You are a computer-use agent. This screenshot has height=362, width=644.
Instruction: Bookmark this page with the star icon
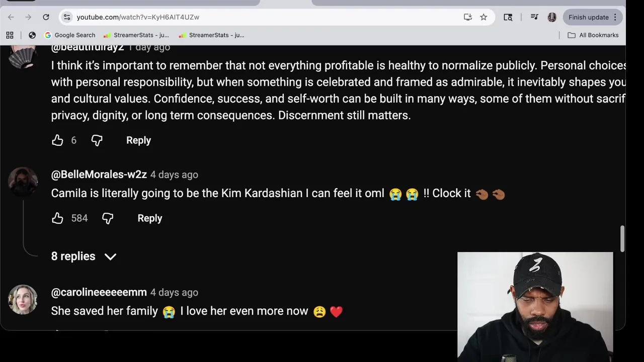pyautogui.click(x=484, y=17)
